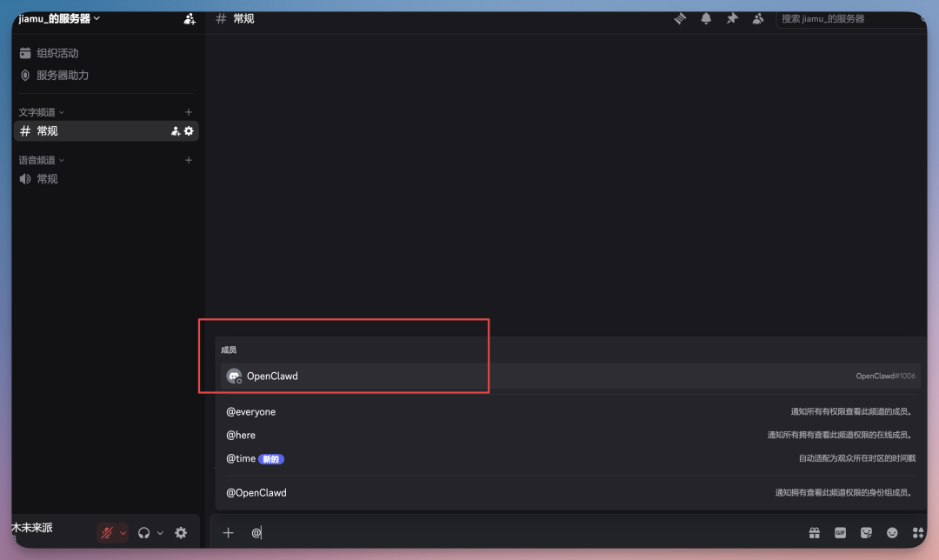The image size is (939, 560).
Task: Open 组织活动 in the sidebar
Action: pos(57,53)
